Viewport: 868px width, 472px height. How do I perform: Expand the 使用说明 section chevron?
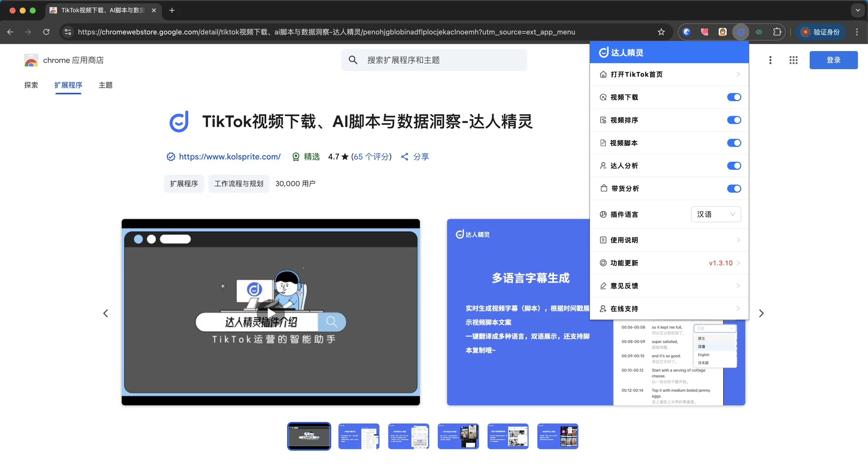point(739,240)
